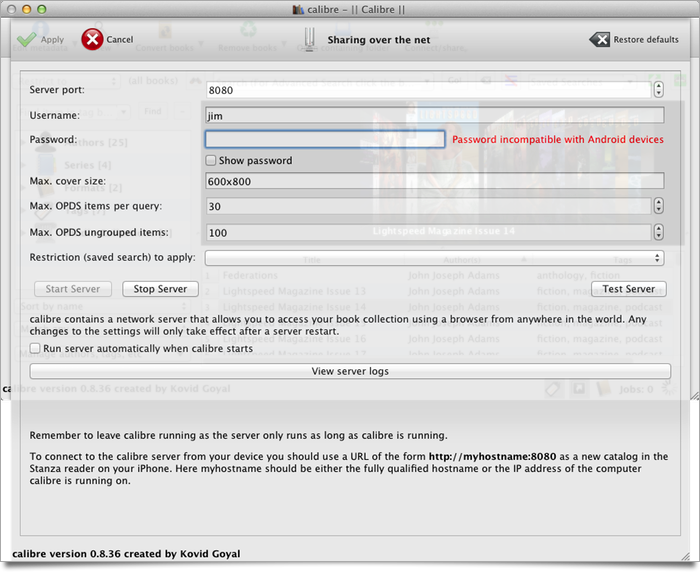This screenshot has width=700, height=572.
Task: Focus the OPDS ungrouped items field 100
Action: click(429, 233)
